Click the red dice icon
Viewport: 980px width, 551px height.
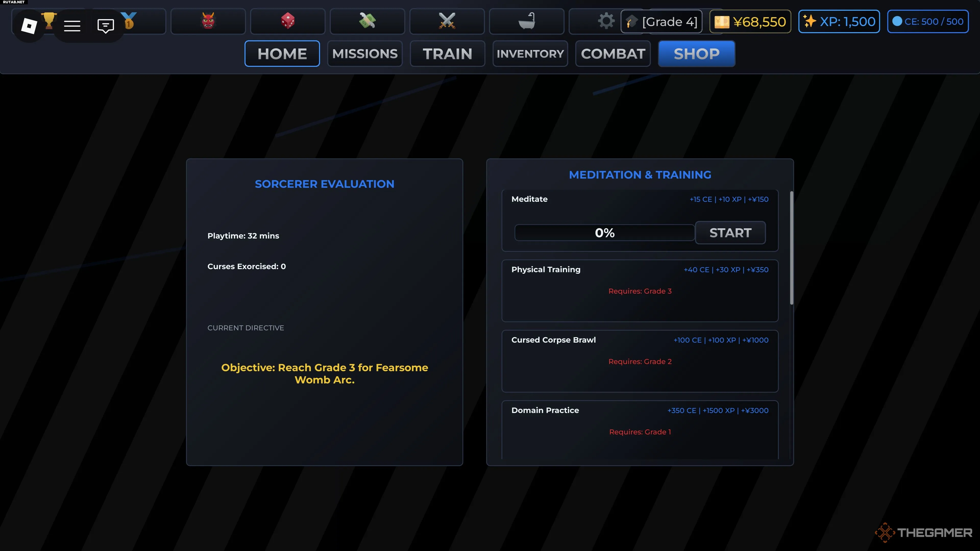pos(288,21)
